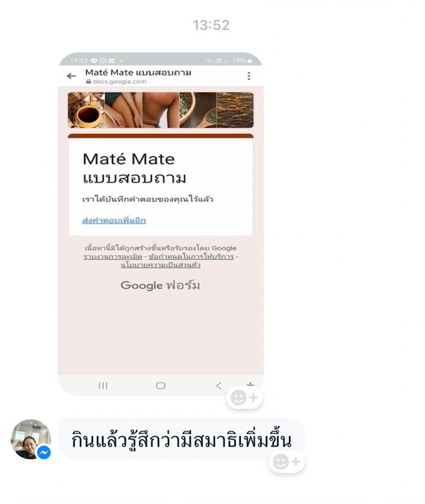Click the ส่งคำตอบเพิ่มอีก link
The height and width of the screenshot is (504, 425).
114,221
